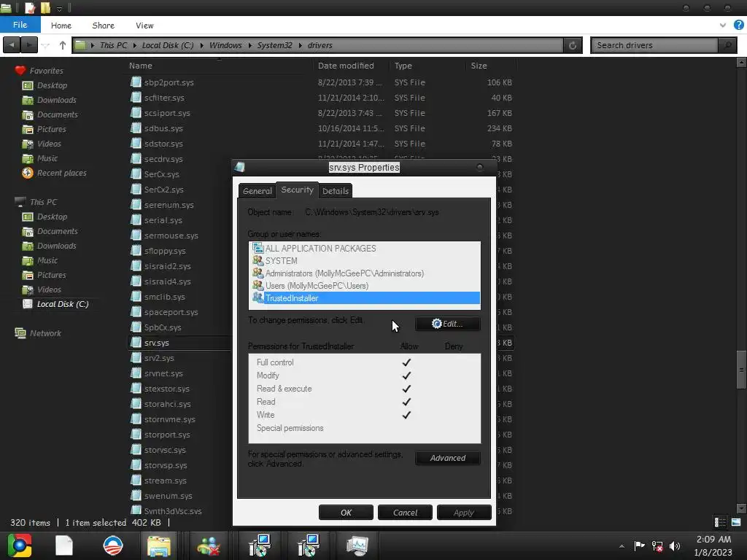The height and width of the screenshot is (560, 747).
Task: Launch the Obama logo app in the taskbar
Action: (x=113, y=545)
